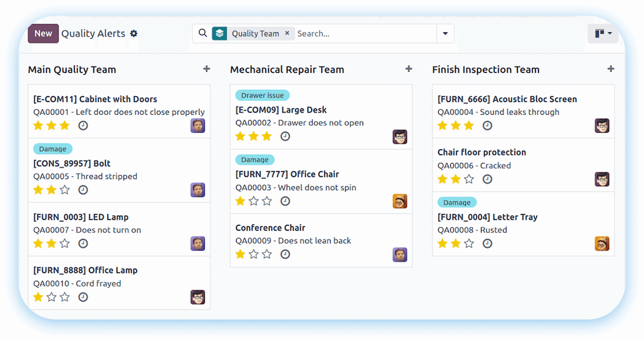The width and height of the screenshot is (644, 341).
Task: Focus the Search input field
Action: 364,33
